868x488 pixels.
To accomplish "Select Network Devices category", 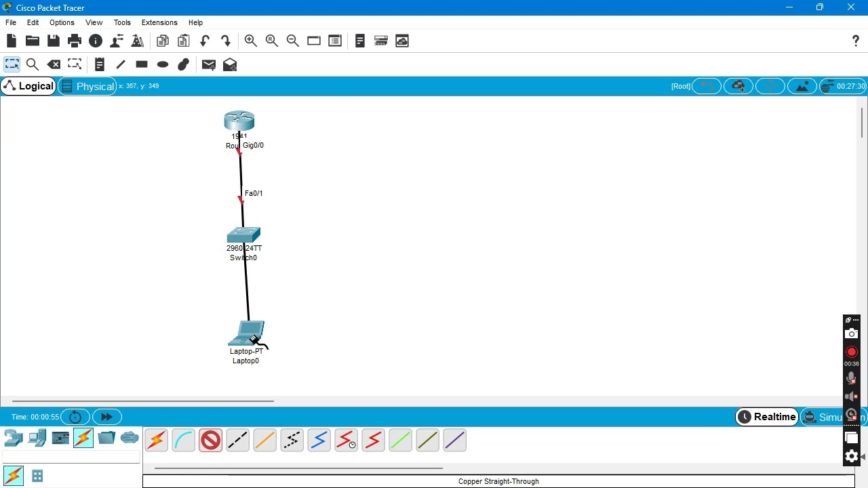I will pos(14,438).
